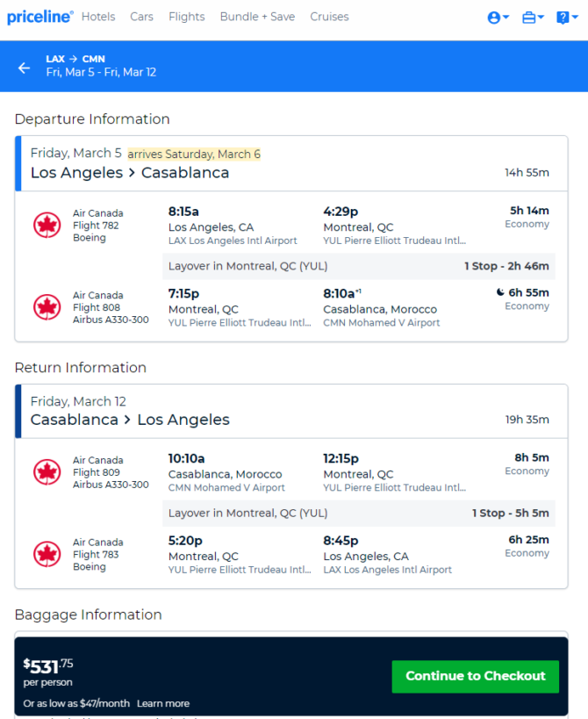Open the Hotels menu item
This screenshot has width=588, height=719.
pos(98,17)
